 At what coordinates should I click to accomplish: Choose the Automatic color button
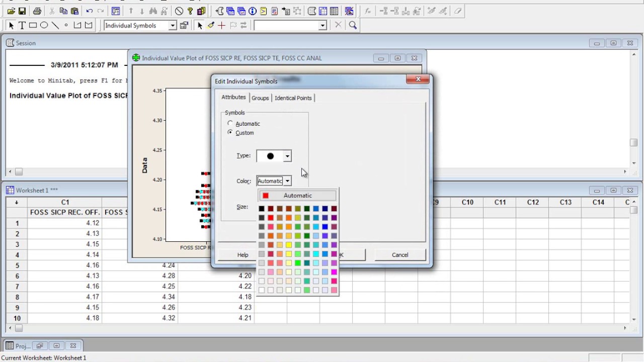point(297,196)
